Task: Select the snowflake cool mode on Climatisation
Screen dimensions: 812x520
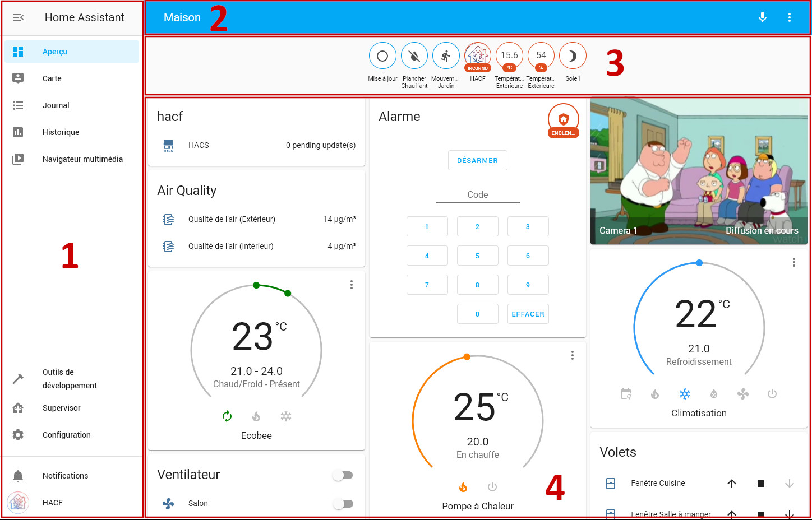Action: point(685,394)
